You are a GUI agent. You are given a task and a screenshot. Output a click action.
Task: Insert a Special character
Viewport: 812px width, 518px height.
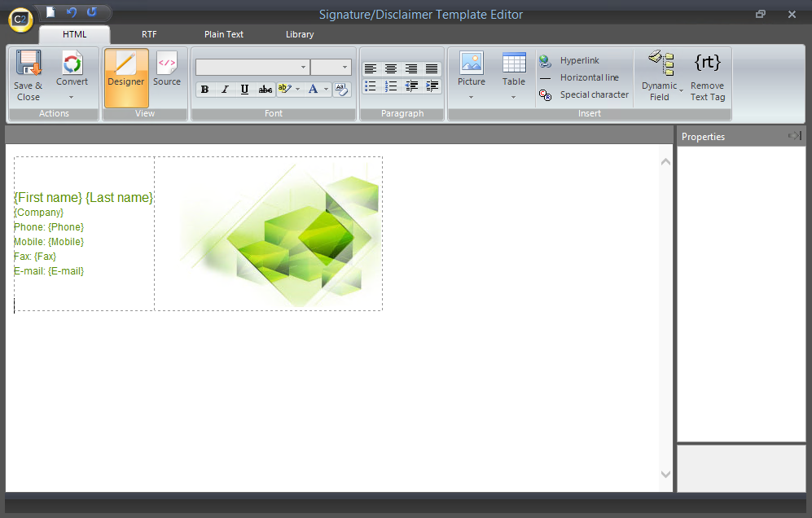(584, 94)
